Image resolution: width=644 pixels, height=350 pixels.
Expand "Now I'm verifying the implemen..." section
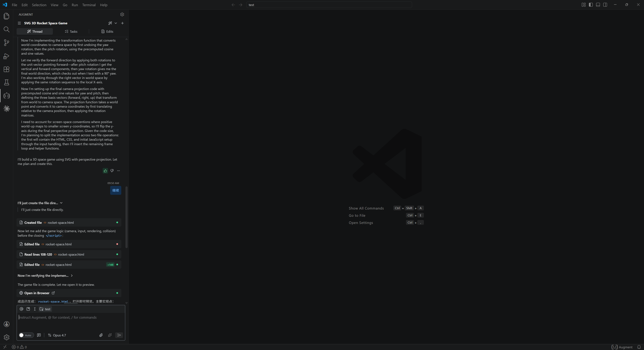pos(45,276)
